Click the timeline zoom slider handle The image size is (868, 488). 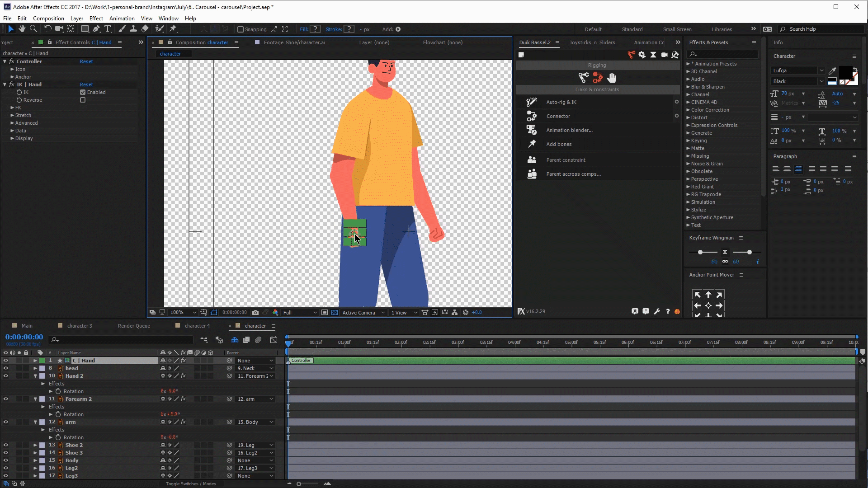click(299, 484)
